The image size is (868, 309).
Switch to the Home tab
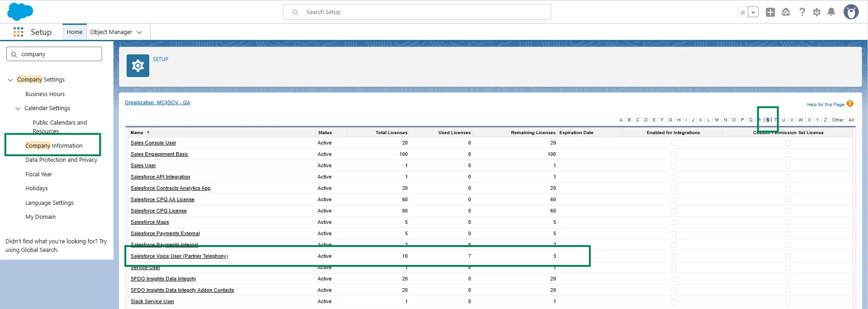[74, 32]
